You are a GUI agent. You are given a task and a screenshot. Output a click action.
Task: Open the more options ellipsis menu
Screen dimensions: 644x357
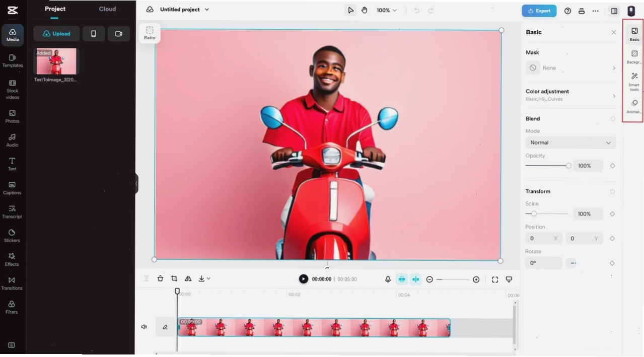point(596,11)
